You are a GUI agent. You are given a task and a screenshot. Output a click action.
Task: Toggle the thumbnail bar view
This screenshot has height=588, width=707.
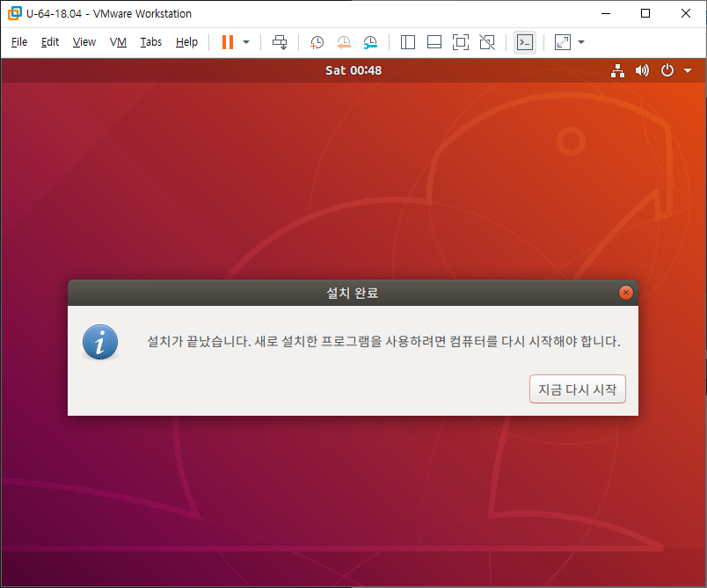[x=434, y=42]
